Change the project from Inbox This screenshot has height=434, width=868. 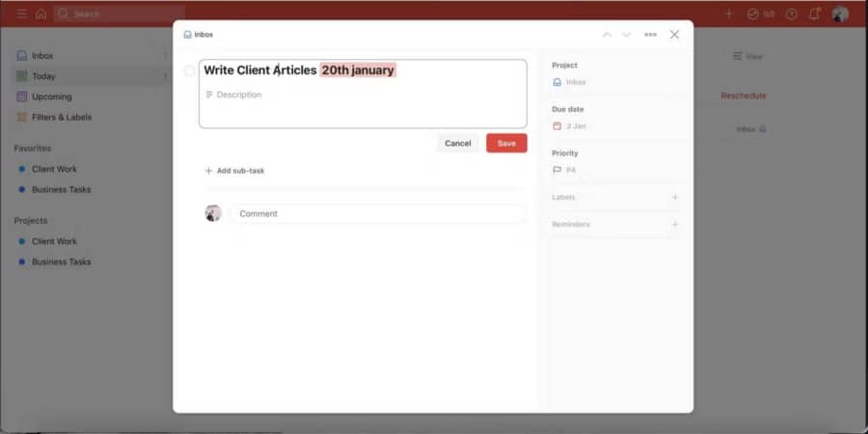(569, 82)
